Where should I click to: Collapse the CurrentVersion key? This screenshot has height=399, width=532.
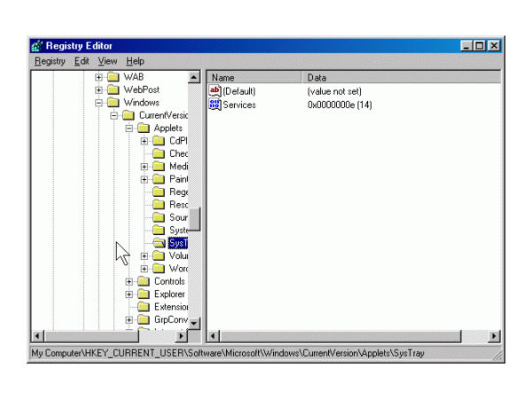coord(114,115)
